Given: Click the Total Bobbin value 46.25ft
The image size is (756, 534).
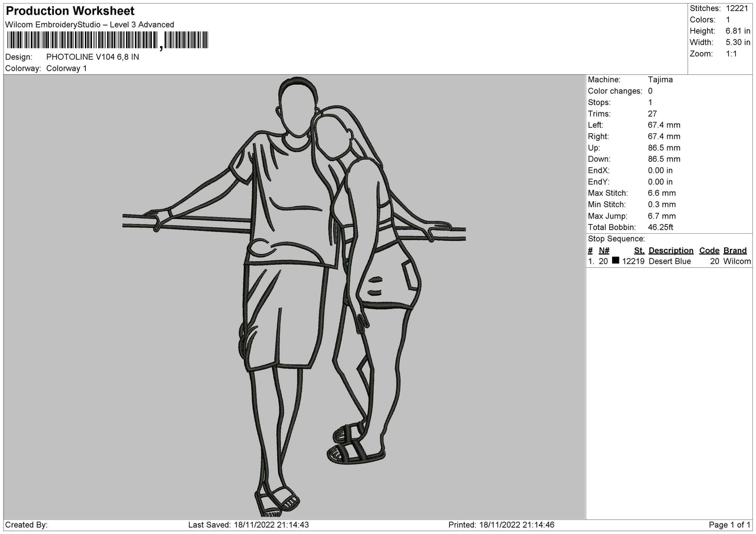Looking at the screenshot, I should [661, 228].
